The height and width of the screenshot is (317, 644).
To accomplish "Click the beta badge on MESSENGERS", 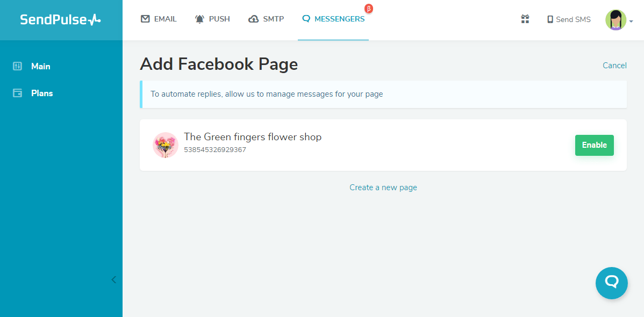I will pyautogui.click(x=368, y=8).
